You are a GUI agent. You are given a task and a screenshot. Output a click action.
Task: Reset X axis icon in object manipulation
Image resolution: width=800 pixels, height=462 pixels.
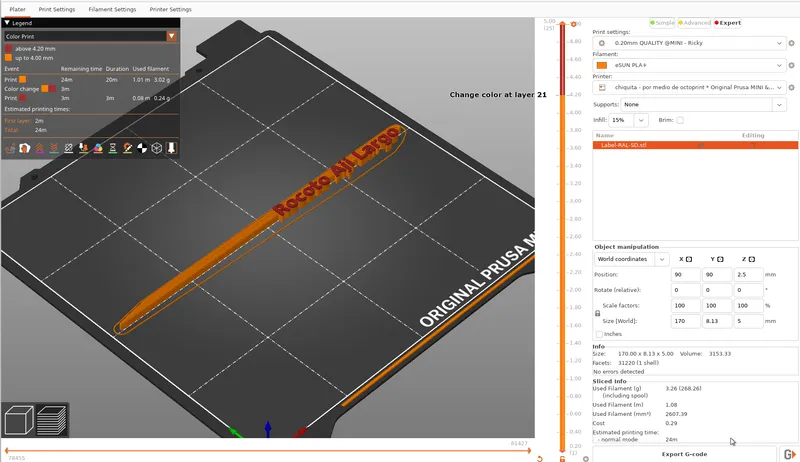[x=689, y=259]
